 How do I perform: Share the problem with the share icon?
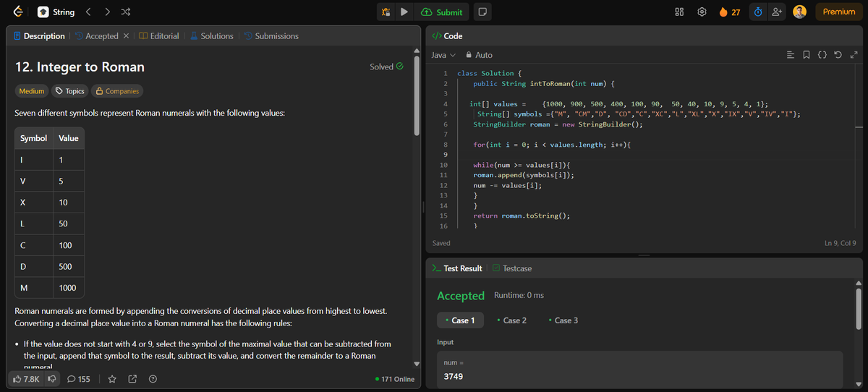click(132, 379)
